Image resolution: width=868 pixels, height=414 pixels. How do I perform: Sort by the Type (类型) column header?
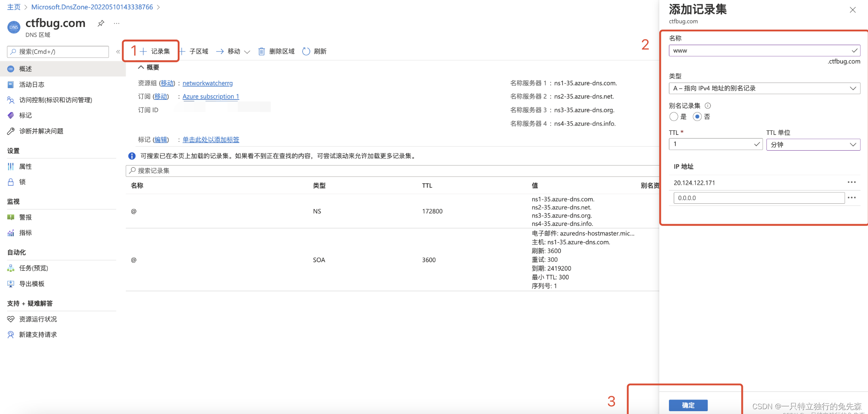coord(319,186)
